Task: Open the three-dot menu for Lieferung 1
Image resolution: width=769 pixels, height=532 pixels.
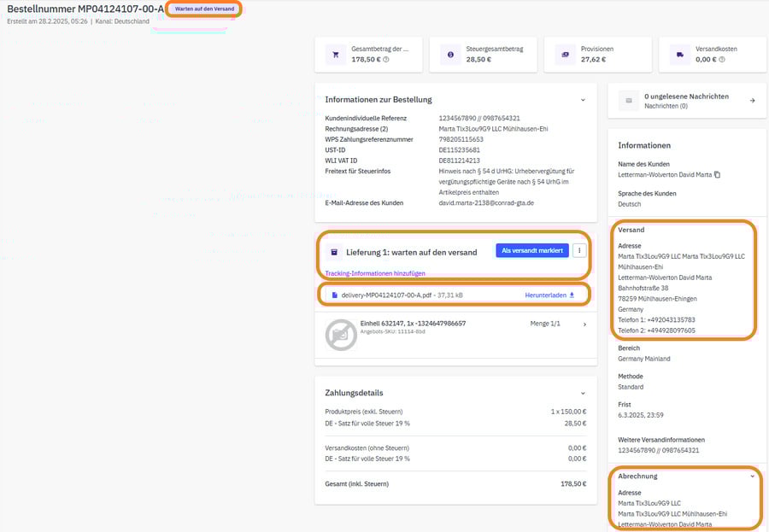Action: (x=581, y=251)
